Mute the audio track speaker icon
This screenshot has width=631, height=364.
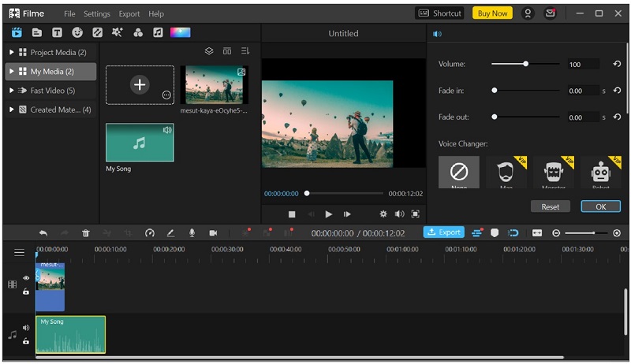(26, 328)
